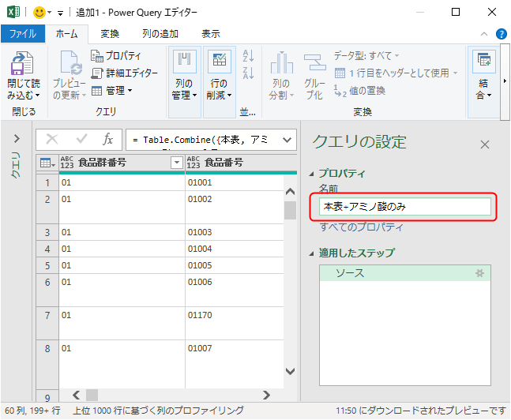
Task: Click the smiley feedback icon
Action: pos(39,13)
